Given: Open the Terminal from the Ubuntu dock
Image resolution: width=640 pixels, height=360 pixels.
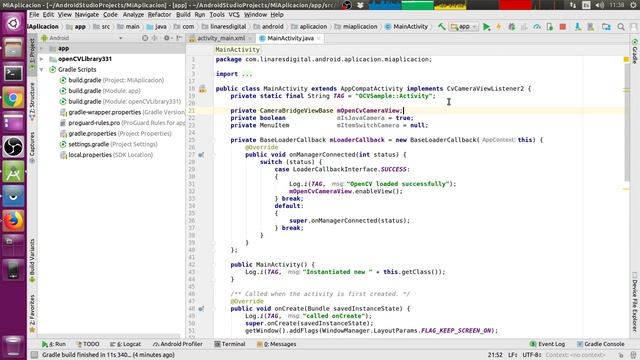Looking at the screenshot, I should tap(13, 73).
